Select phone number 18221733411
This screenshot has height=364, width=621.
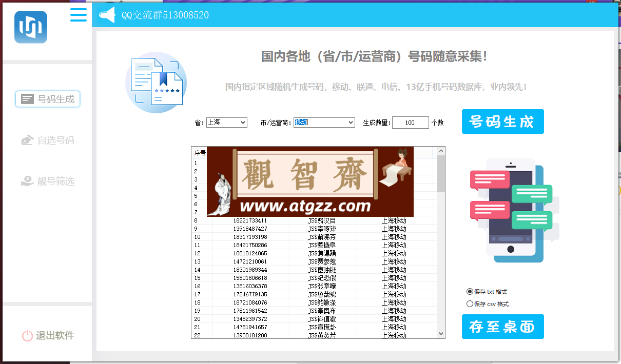click(x=250, y=220)
